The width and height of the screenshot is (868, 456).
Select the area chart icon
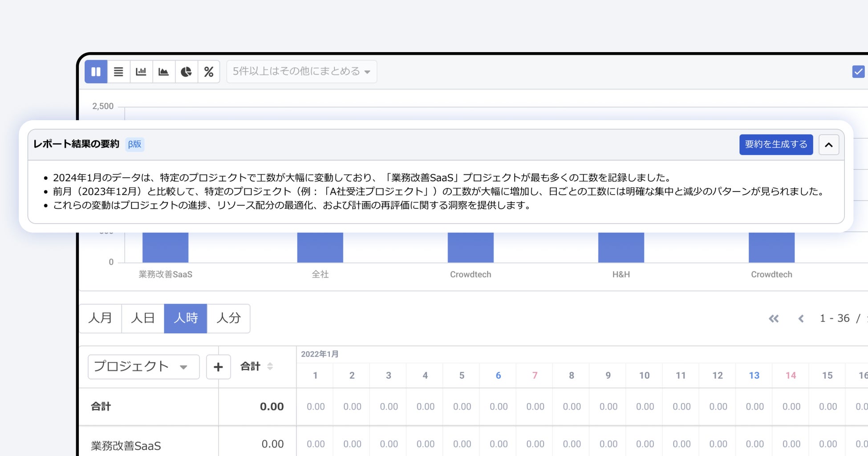click(164, 72)
